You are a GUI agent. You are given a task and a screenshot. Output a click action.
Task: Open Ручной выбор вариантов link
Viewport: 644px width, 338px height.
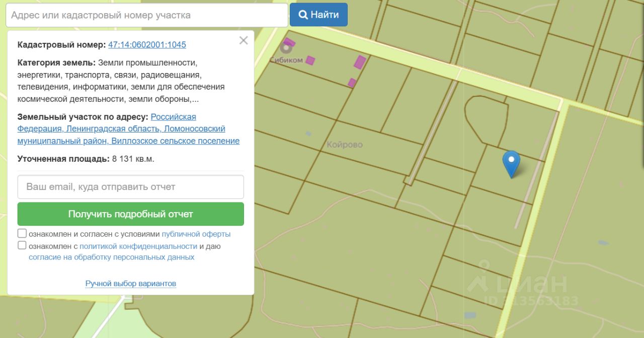(x=131, y=284)
